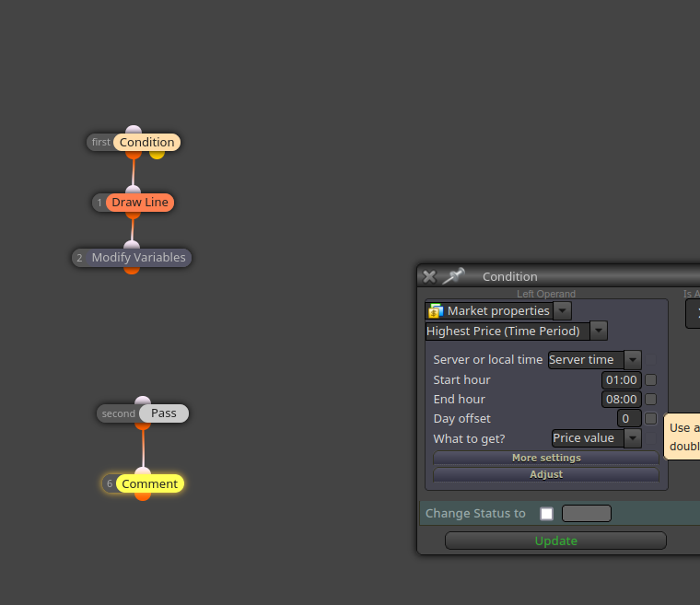
Task: Click the Adjust button
Action: tap(546, 474)
